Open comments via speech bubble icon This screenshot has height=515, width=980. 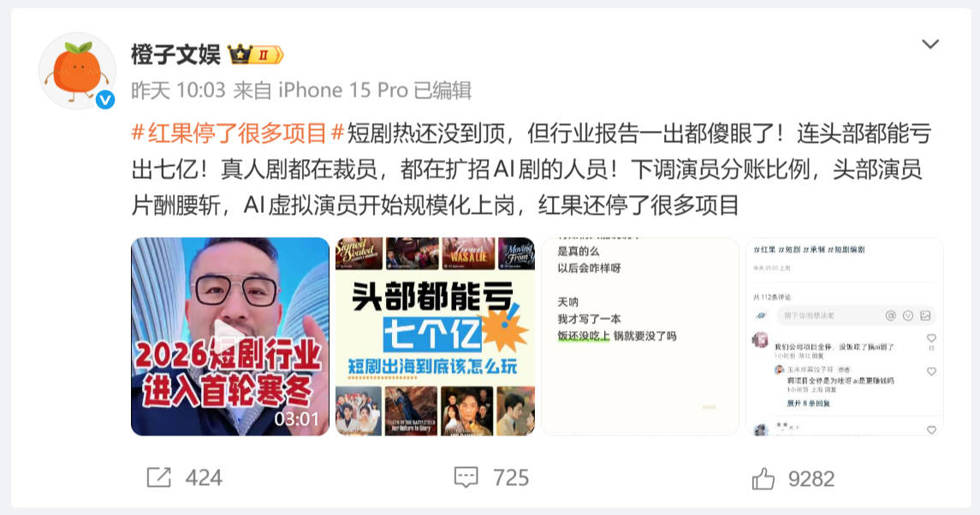(466, 478)
